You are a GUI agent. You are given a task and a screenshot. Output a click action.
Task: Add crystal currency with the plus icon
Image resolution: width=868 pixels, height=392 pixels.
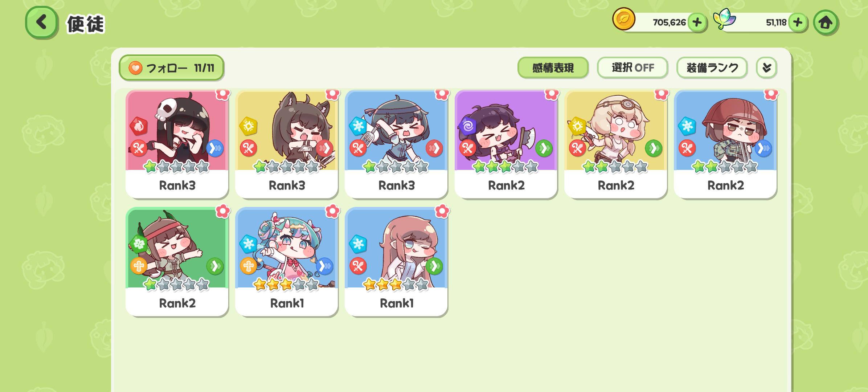pyautogui.click(x=797, y=23)
